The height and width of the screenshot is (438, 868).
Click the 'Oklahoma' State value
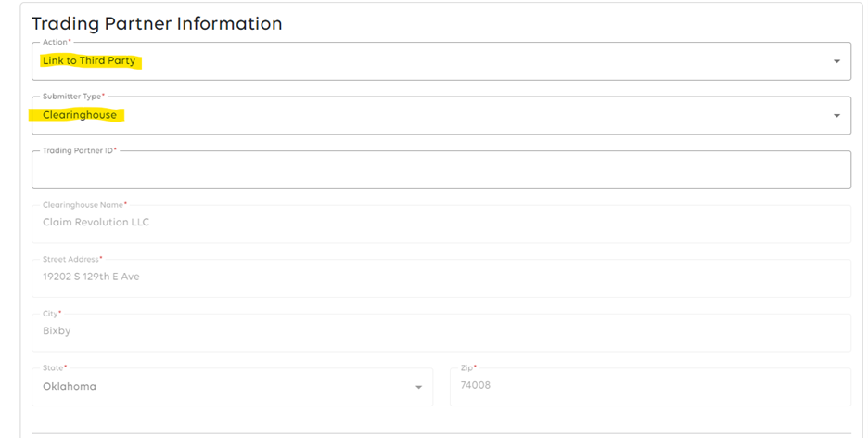(70, 386)
